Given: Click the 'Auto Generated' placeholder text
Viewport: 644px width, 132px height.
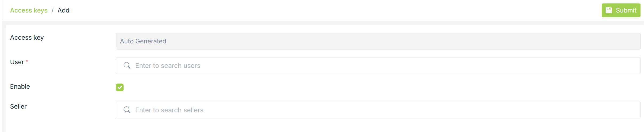Looking at the screenshot, I should (x=143, y=41).
